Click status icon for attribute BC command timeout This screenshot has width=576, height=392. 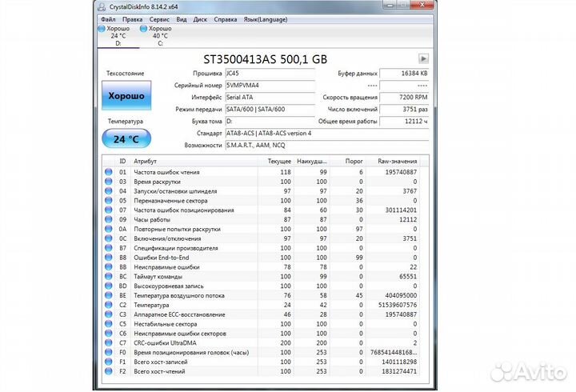[x=108, y=276]
